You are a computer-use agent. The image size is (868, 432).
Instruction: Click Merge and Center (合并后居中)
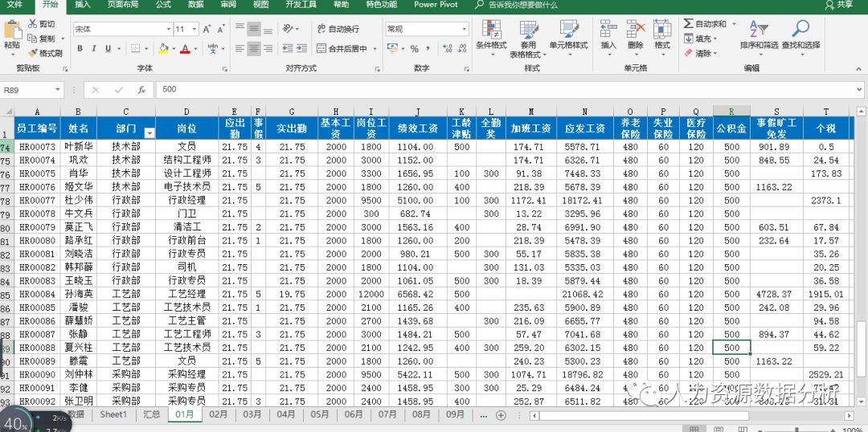[342, 49]
